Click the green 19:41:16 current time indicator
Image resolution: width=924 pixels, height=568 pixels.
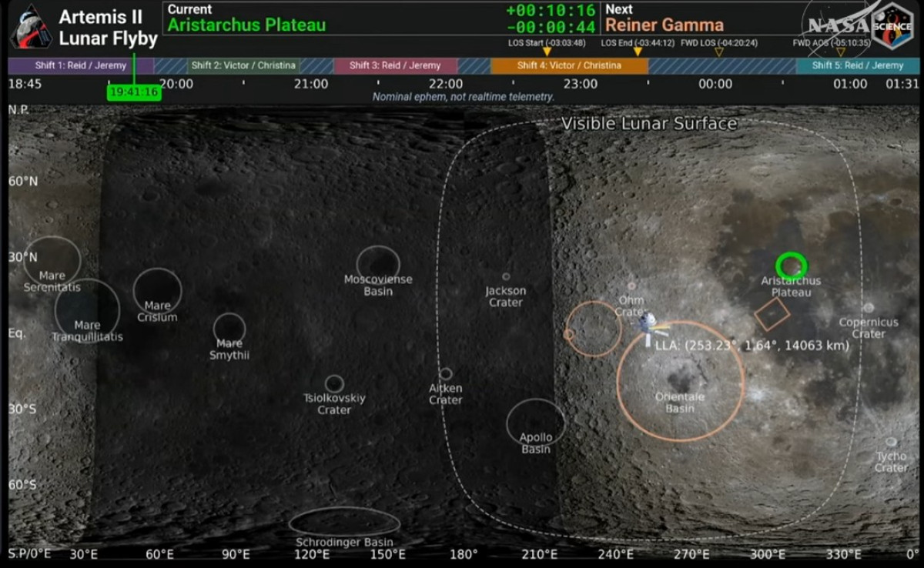134,92
